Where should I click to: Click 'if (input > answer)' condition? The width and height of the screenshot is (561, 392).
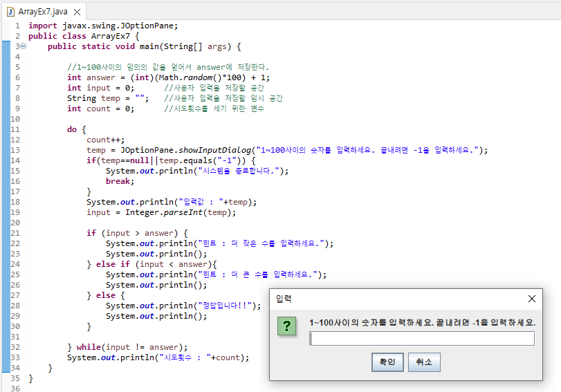click(137, 233)
